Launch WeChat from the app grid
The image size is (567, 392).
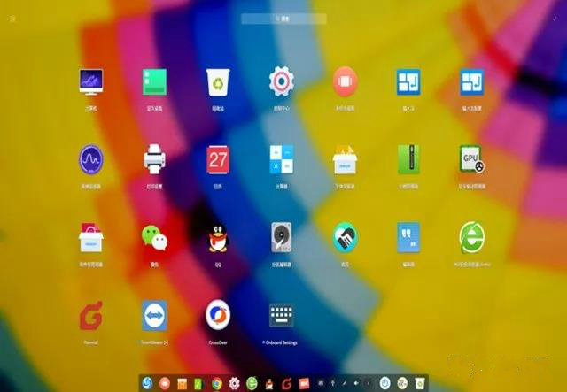[x=154, y=238]
